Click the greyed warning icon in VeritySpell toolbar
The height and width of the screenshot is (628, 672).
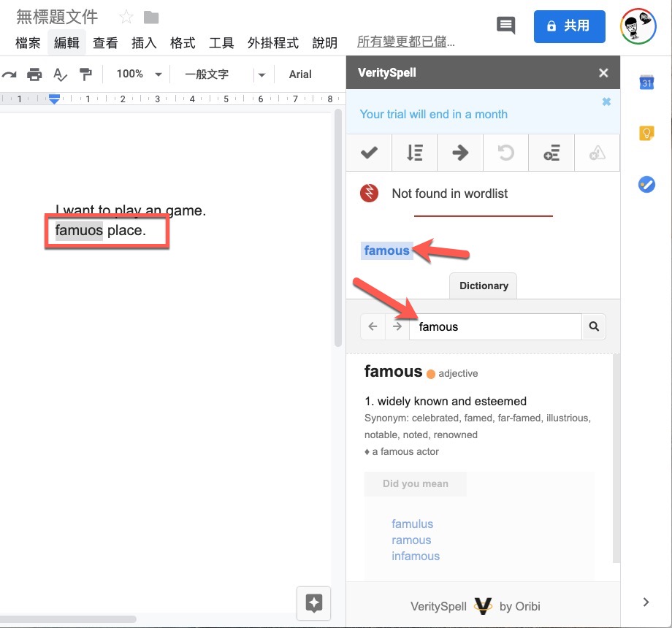pyautogui.click(x=597, y=153)
